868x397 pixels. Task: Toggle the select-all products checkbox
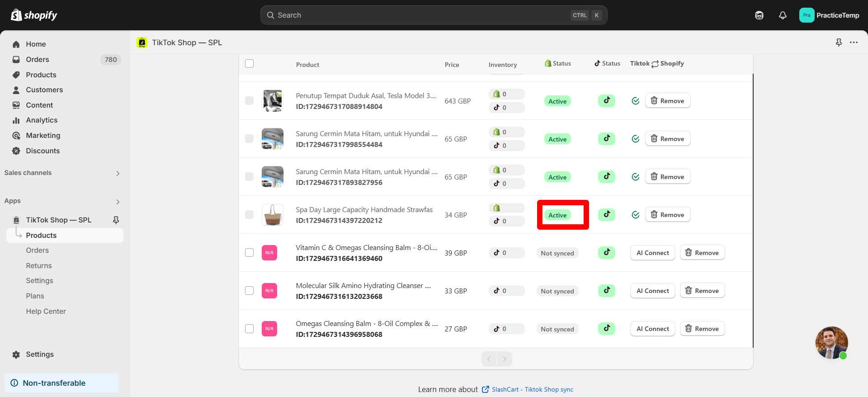pyautogui.click(x=249, y=63)
